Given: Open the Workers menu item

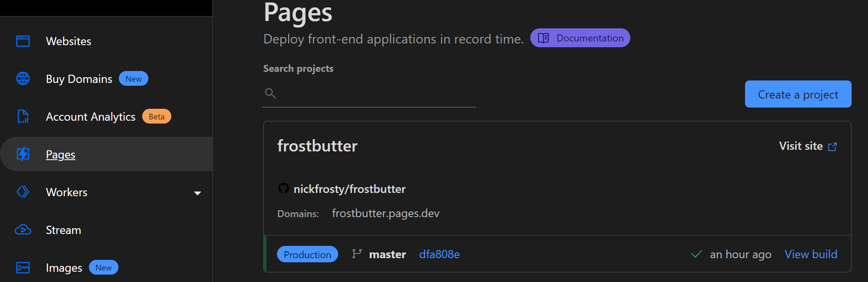Looking at the screenshot, I should [x=67, y=192].
